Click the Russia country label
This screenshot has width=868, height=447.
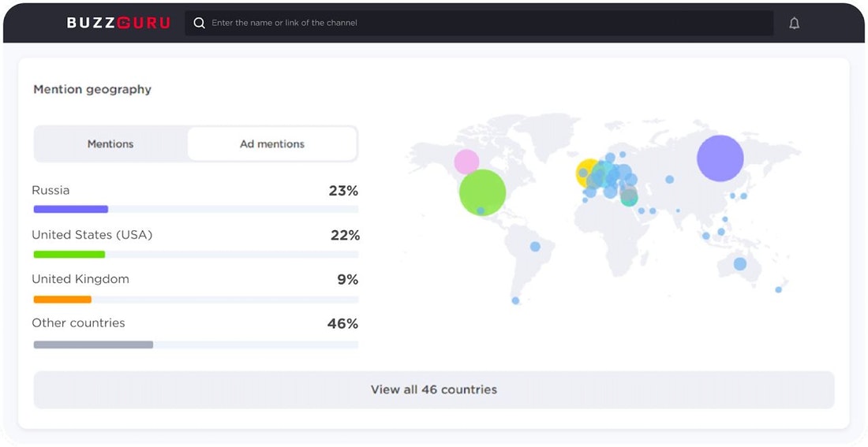51,191
